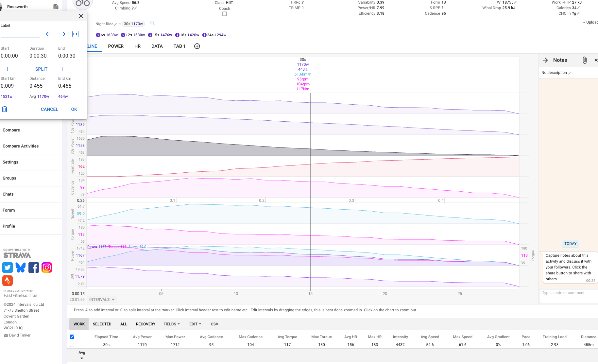The height and width of the screenshot is (364, 598).
Task: Click the trash icon to delete interval
Action: (x=5, y=109)
